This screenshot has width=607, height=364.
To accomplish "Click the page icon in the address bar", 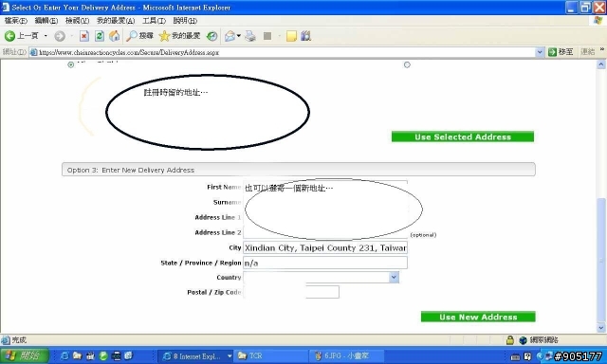I will coord(34,52).
